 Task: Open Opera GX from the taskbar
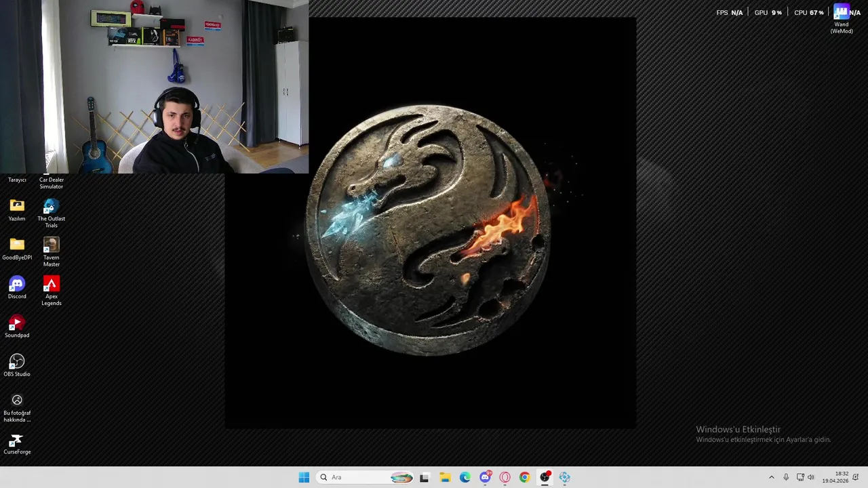tap(505, 477)
